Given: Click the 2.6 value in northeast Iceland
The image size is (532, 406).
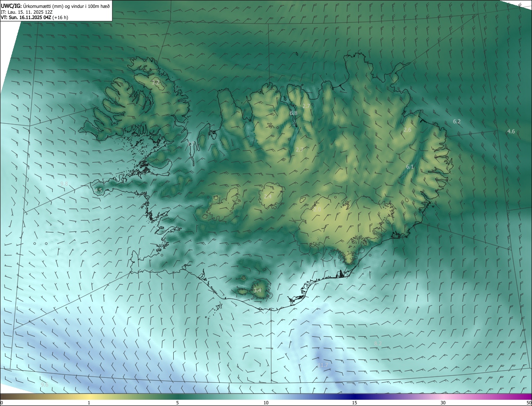Looking at the screenshot, I should click(x=407, y=130).
